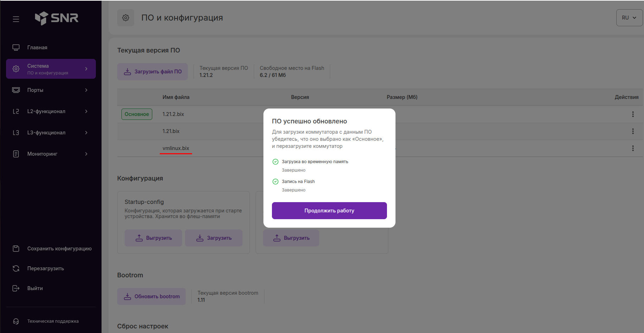Click green check next to Загрузка во временную память
The image size is (644, 333).
click(275, 162)
